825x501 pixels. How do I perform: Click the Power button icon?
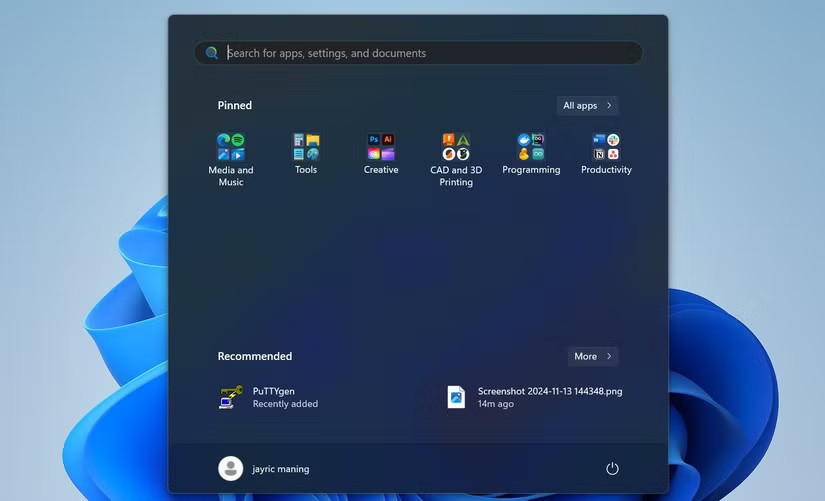tap(612, 469)
